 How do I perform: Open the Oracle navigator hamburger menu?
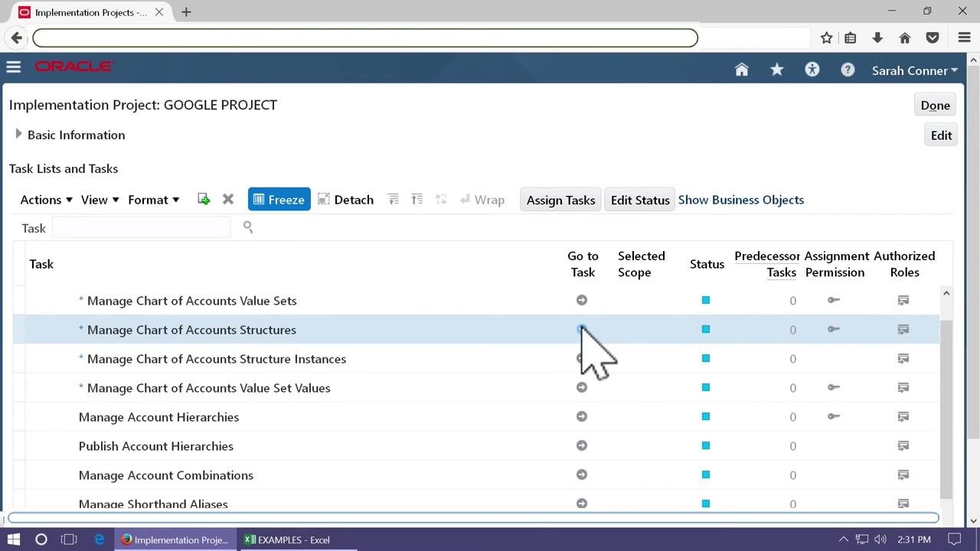13,67
